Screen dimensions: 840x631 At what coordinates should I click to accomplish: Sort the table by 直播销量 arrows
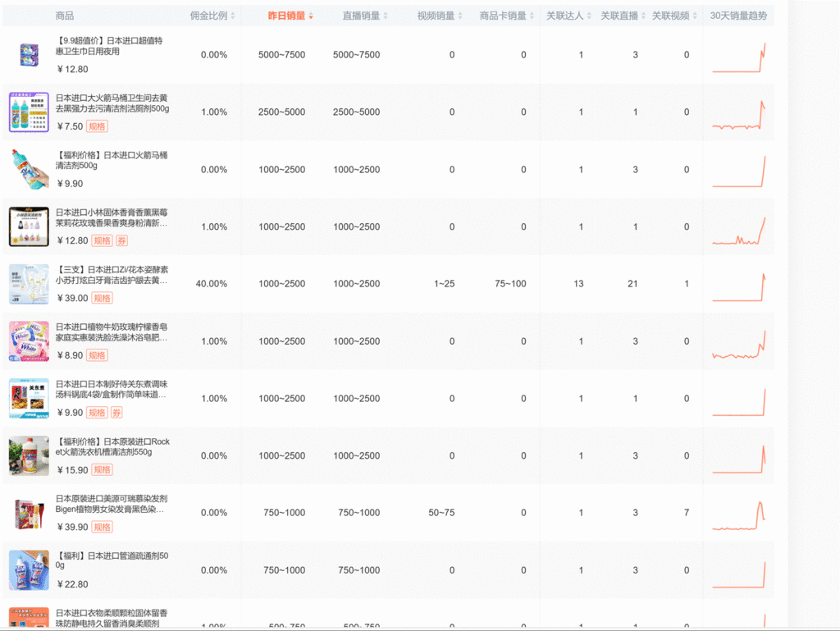(x=386, y=16)
